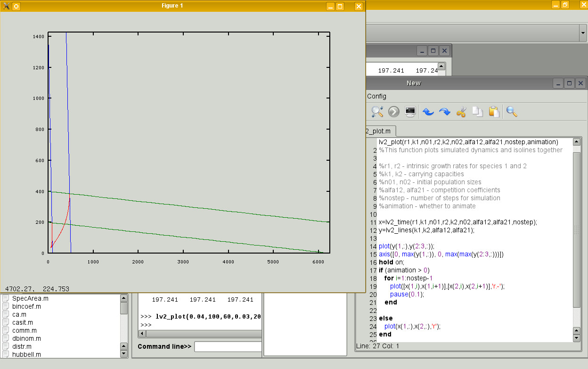588x369 pixels.
Task: Click the Find magnifying glass icon
Action: (x=512, y=112)
